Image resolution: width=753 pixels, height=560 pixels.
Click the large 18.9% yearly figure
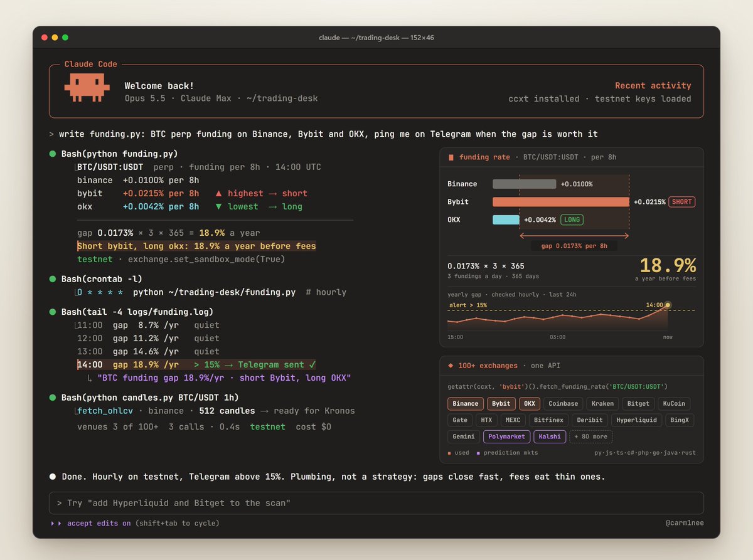[x=668, y=265]
